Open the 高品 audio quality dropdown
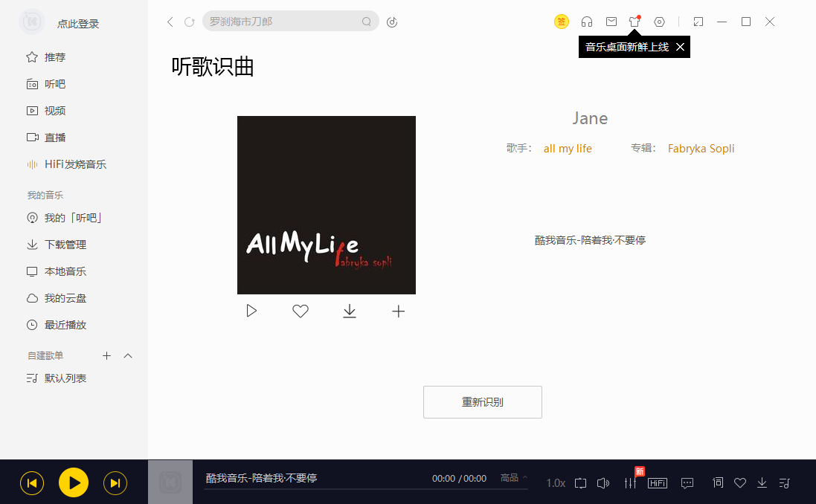The width and height of the screenshot is (816, 504). [x=514, y=478]
